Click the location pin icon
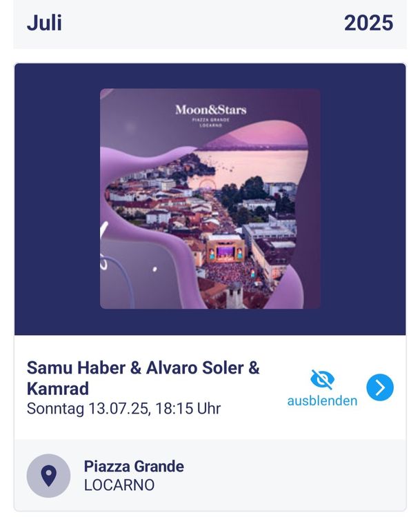This screenshot has width=420, height=517. coord(48,476)
